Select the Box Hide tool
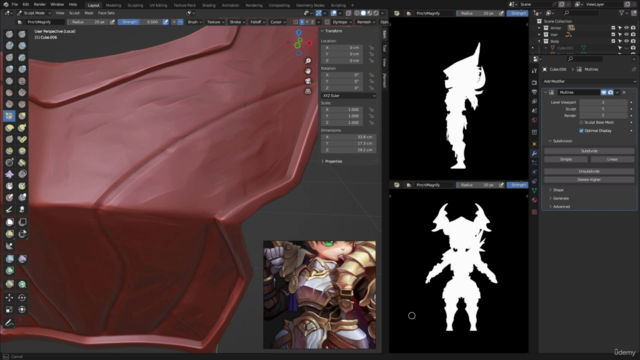Screen dimensions: 640x360 [x=22, y=222]
